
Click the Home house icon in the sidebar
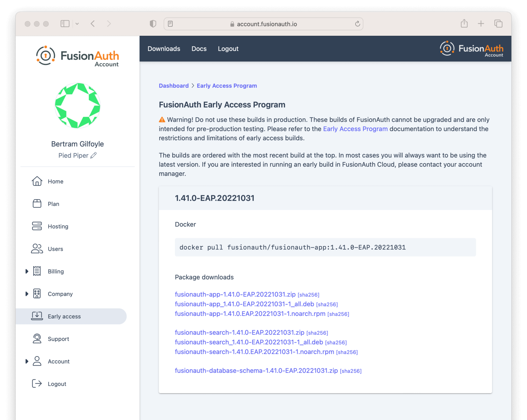click(x=37, y=181)
